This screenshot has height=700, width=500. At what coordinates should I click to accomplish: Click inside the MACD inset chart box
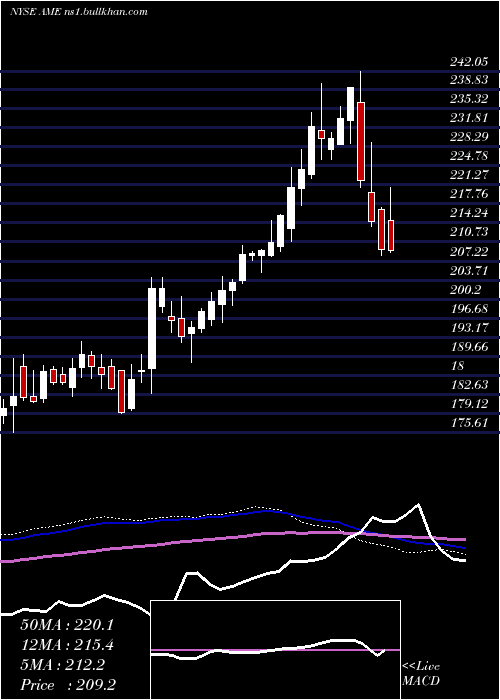(x=275, y=650)
